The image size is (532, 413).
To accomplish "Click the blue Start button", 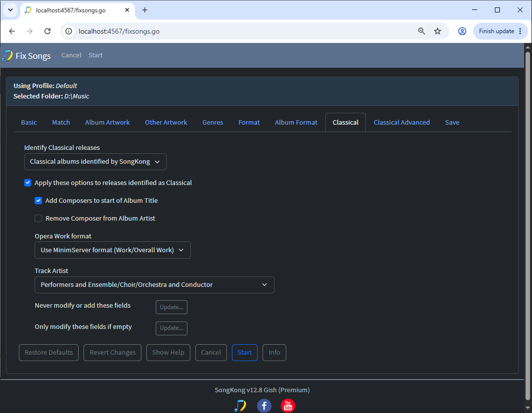I will (245, 353).
